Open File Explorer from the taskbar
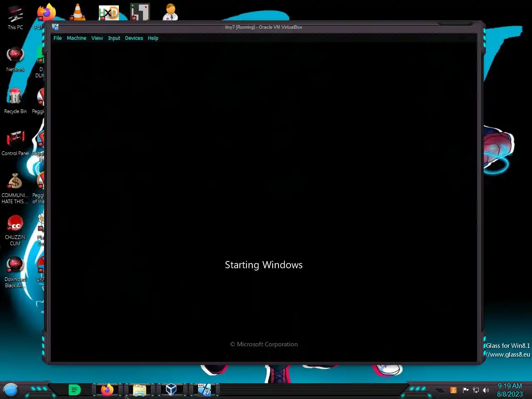The height and width of the screenshot is (399, 532). tap(139, 390)
